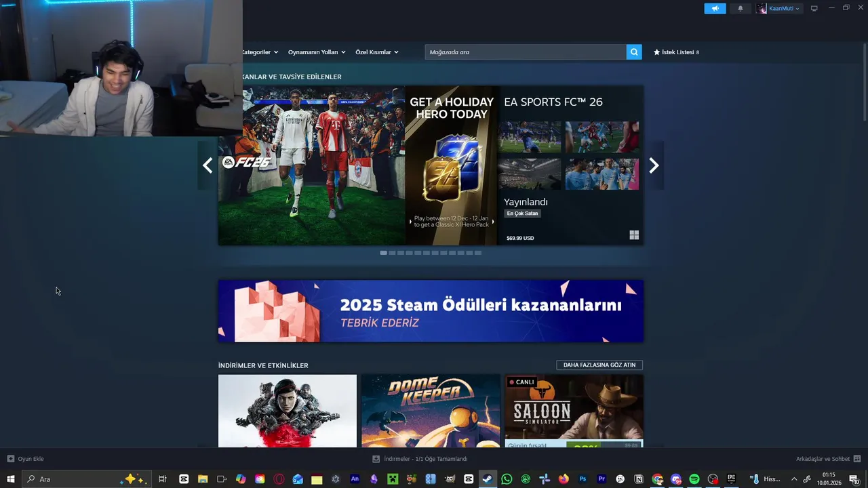Open Microsoft Copilot taskbar icon
The width and height of the screenshot is (868, 488).
[241, 479]
